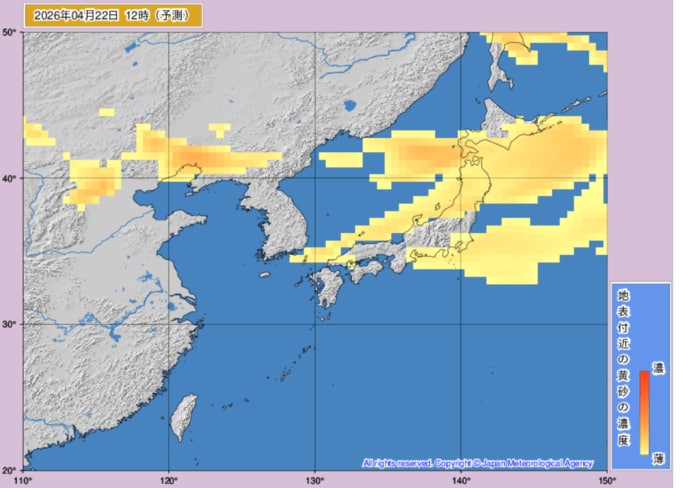This screenshot has height=488, width=680.
Task: Click the 110° longitude axis label
Action: (x=23, y=479)
